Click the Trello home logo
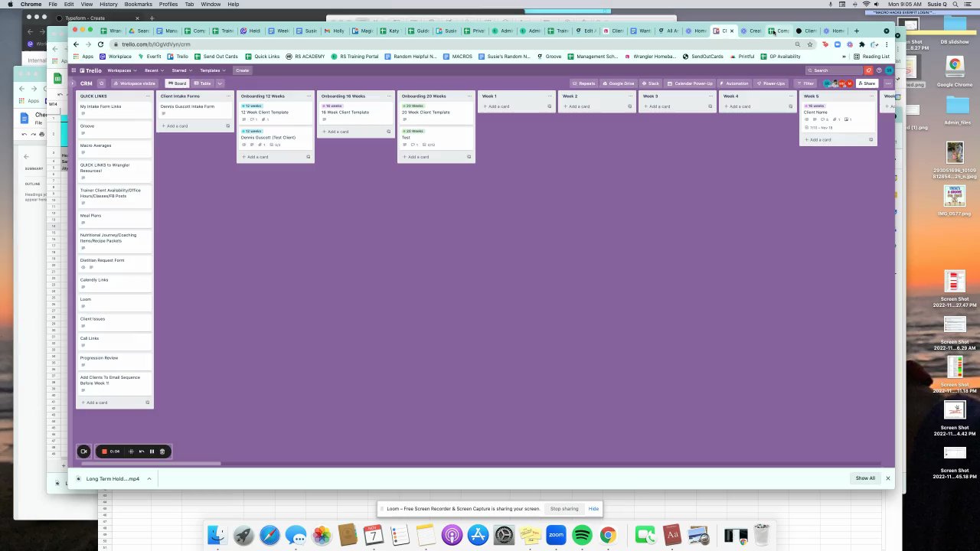 [91, 70]
